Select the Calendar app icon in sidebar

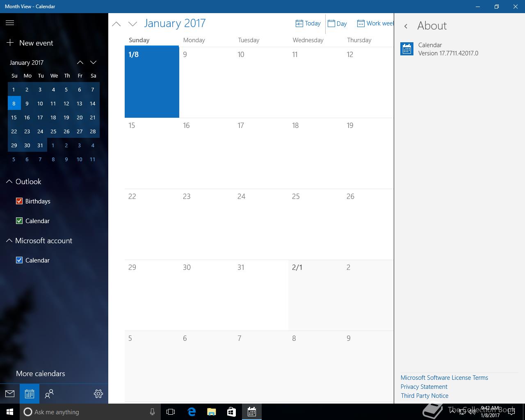click(30, 394)
